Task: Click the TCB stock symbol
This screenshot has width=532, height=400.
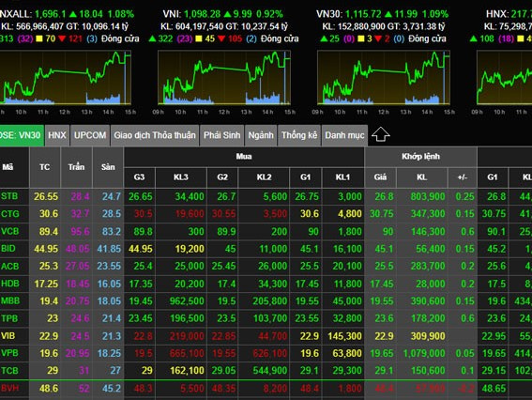Action: click(9, 371)
